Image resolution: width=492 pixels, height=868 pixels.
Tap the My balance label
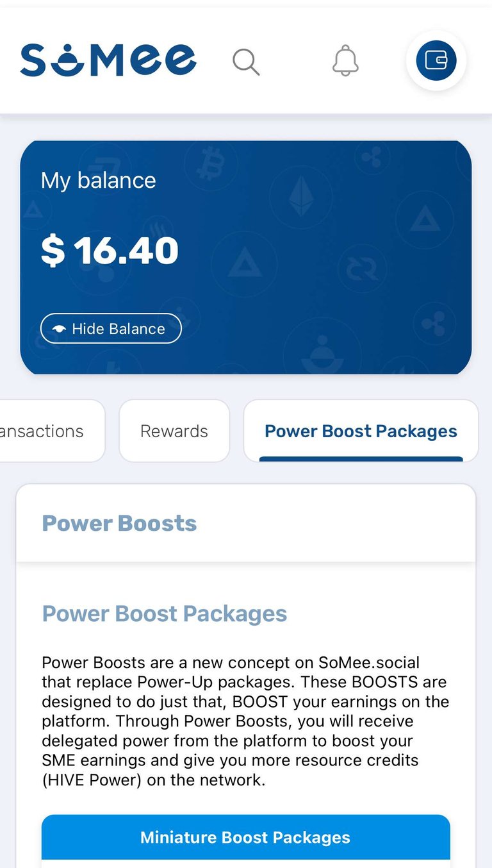(99, 181)
